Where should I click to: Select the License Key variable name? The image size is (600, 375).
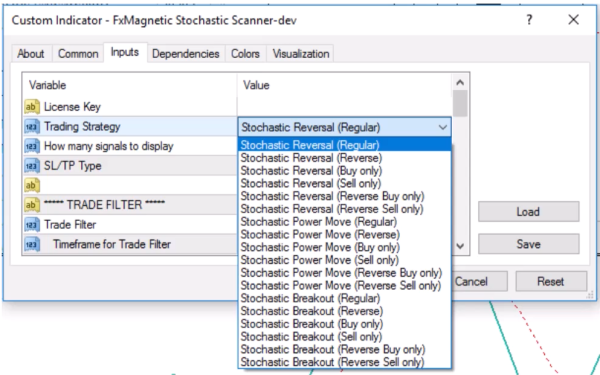pyautogui.click(x=72, y=107)
